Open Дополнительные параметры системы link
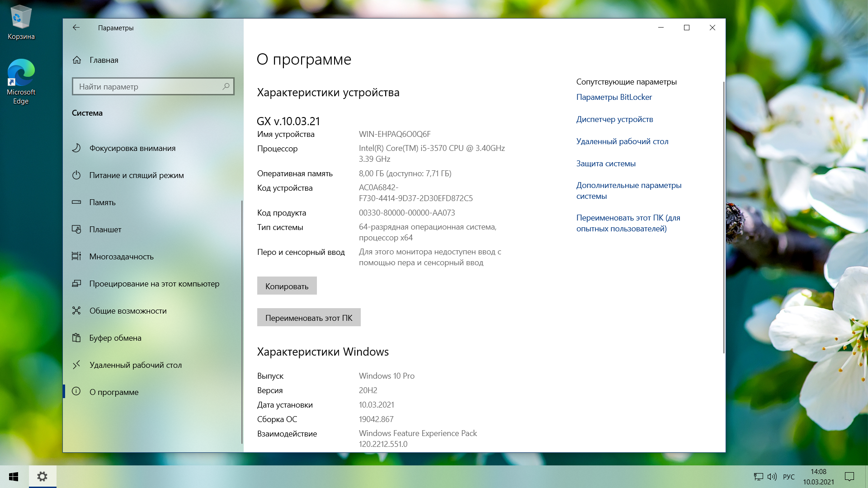This screenshot has width=868, height=488. coord(629,191)
